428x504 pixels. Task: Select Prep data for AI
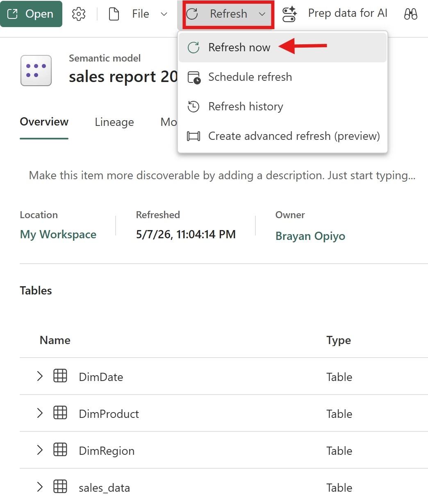tap(348, 14)
